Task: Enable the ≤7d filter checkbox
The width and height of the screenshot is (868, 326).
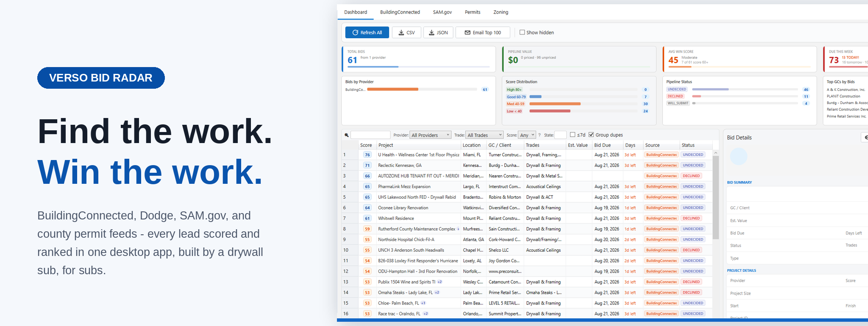Action: click(573, 135)
